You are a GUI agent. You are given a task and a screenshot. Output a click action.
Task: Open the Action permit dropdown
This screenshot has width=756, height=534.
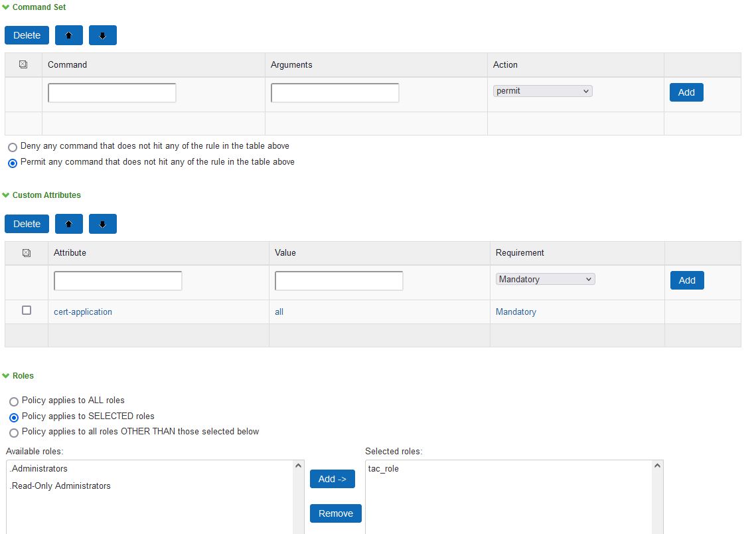tap(542, 91)
